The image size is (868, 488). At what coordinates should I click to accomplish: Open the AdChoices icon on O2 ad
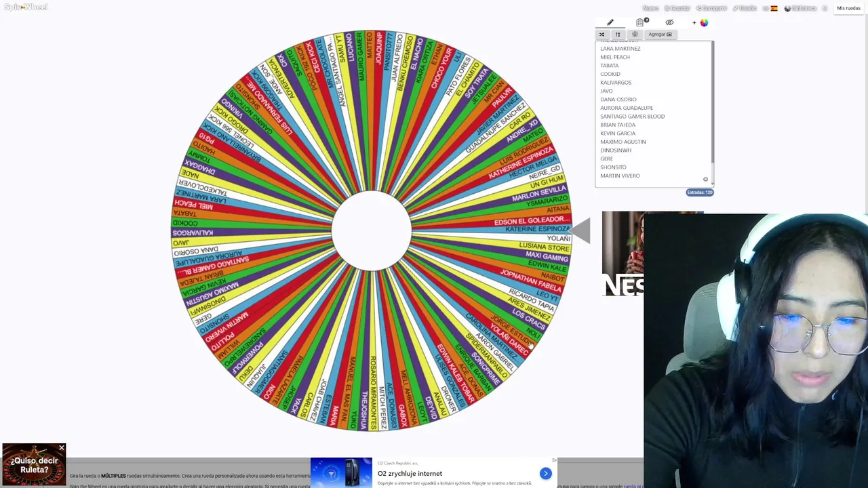pos(554,460)
